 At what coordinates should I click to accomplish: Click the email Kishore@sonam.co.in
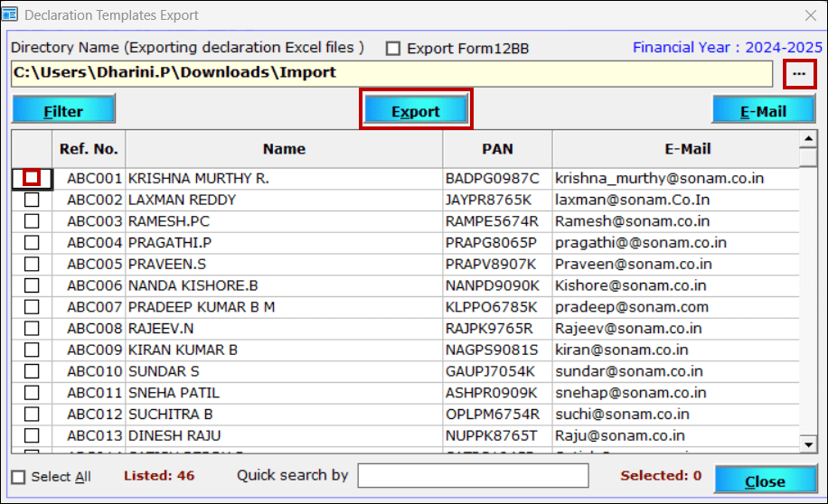631,285
